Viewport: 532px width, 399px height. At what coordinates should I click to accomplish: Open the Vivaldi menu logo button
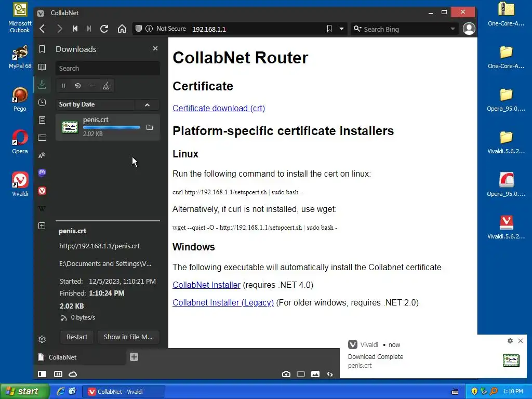pos(41,13)
